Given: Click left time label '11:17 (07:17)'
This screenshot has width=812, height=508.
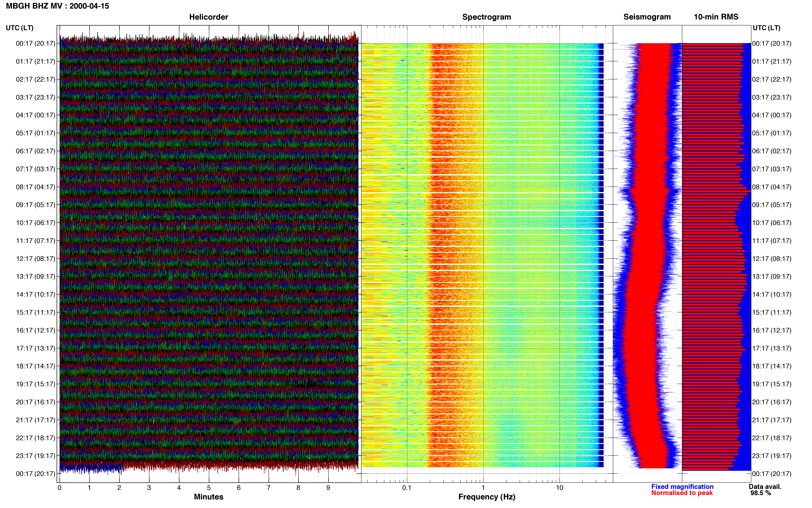Looking at the screenshot, I should [x=36, y=240].
